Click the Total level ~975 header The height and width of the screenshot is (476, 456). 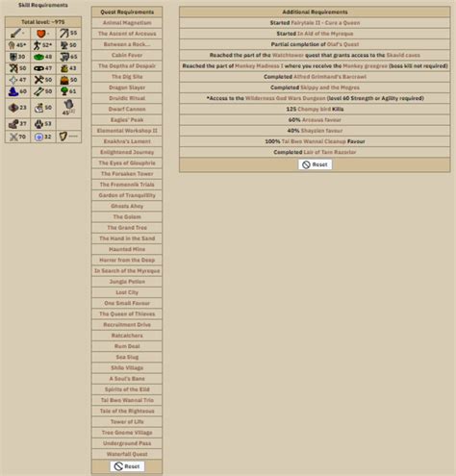coord(43,22)
